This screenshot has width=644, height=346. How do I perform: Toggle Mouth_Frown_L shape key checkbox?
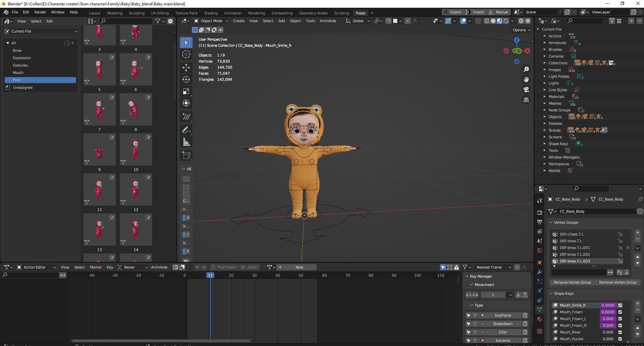[620, 319]
